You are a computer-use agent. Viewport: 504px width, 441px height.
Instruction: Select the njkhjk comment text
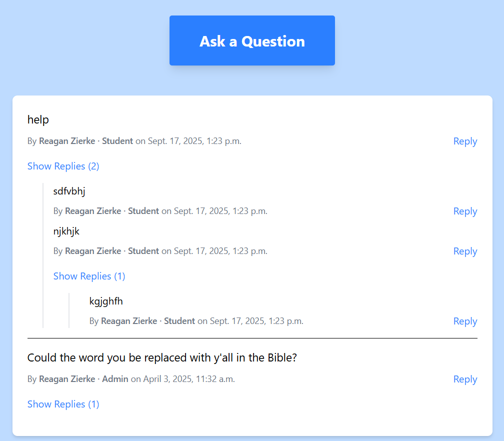[x=66, y=231]
